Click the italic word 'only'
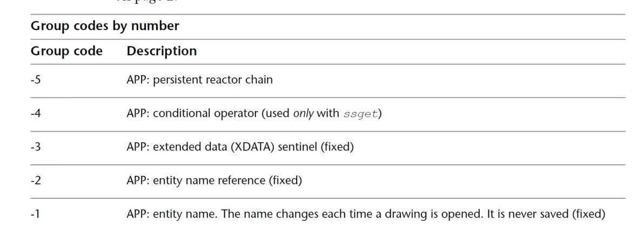Viewport: 644px width, 230px height. coord(303,114)
